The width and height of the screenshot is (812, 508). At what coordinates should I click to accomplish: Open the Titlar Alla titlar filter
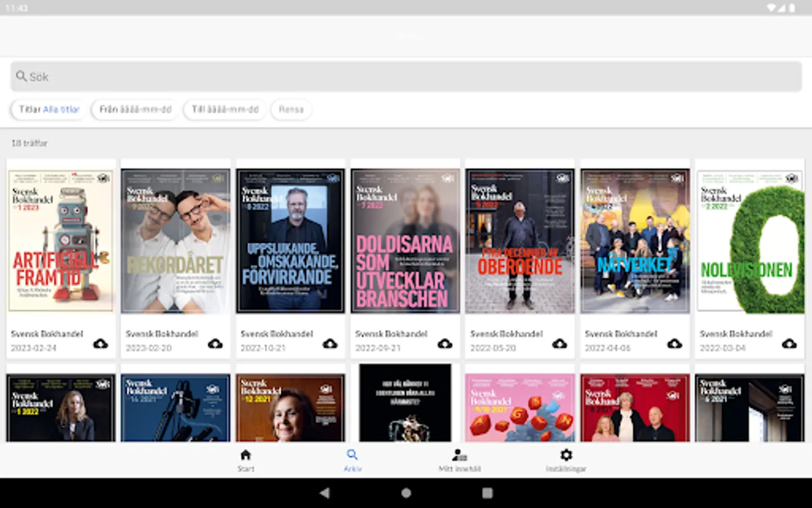pos(49,110)
